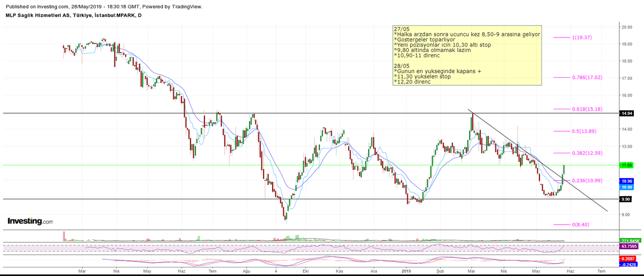Click the Ara label on the time axis
The width and height of the screenshot is (644, 276).
coord(374,272)
